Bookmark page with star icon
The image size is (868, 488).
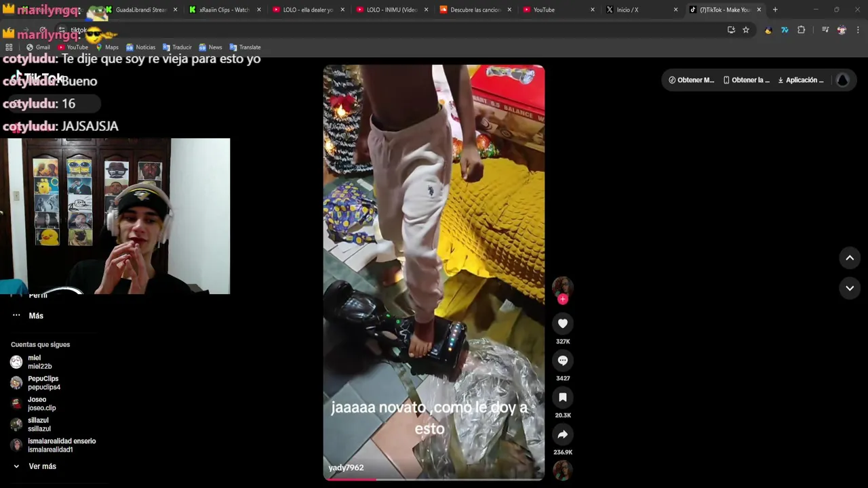coord(746,30)
